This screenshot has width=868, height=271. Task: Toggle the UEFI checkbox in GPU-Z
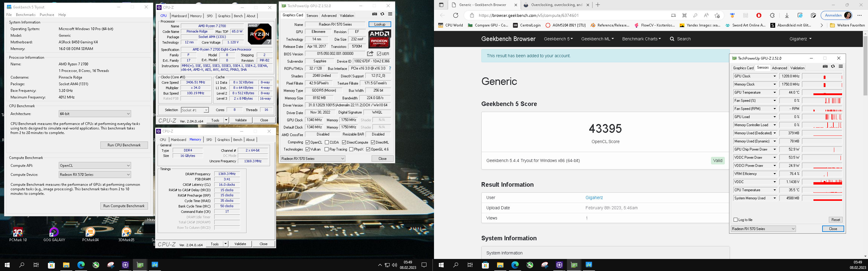(379, 54)
